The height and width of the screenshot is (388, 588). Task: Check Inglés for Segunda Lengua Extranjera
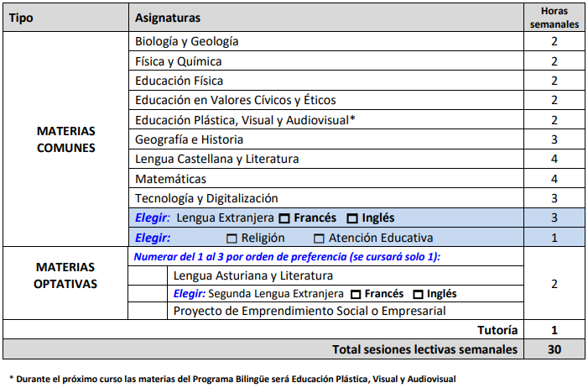click(417, 295)
